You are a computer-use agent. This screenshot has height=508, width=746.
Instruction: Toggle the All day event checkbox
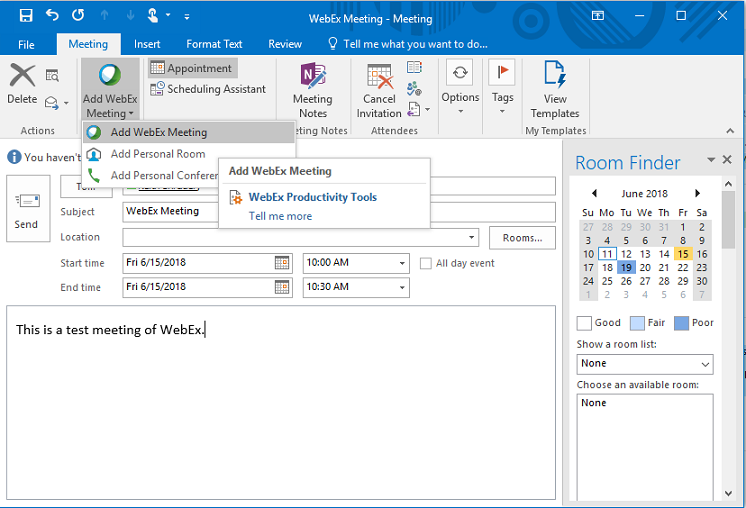(426, 263)
